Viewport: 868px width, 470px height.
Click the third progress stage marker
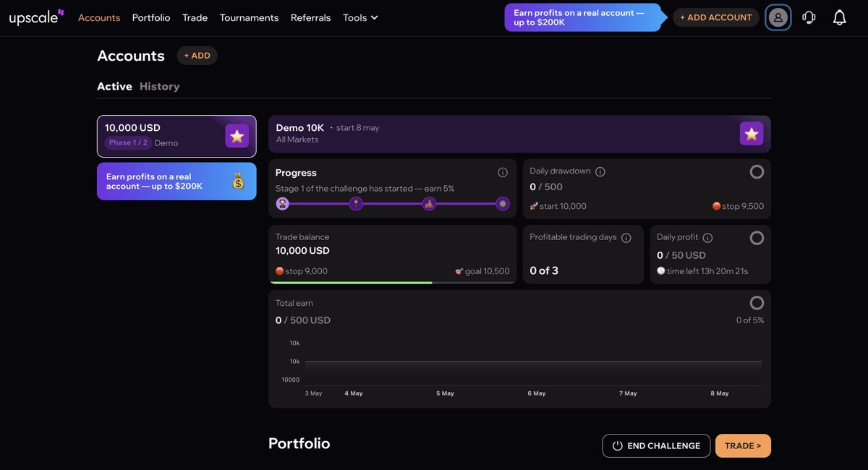(430, 204)
